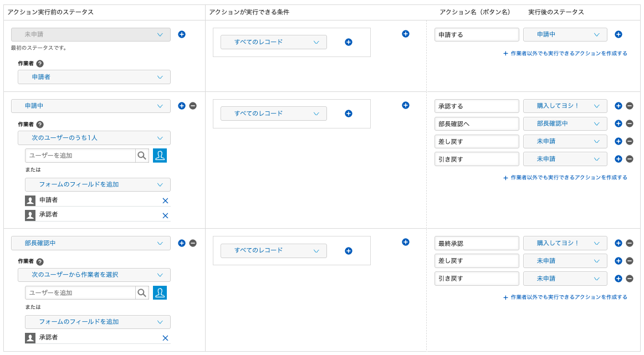Add action after 最終承認 with plus icon
644x355 pixels.
tap(619, 243)
